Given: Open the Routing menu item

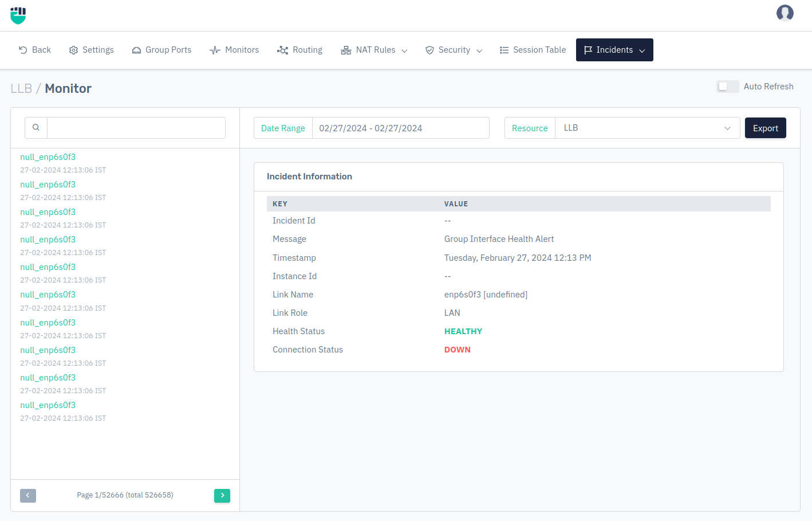Looking at the screenshot, I should click(x=300, y=50).
